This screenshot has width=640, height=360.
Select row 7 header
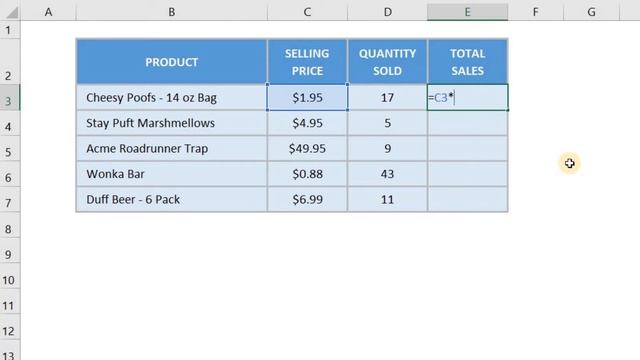click(10, 199)
